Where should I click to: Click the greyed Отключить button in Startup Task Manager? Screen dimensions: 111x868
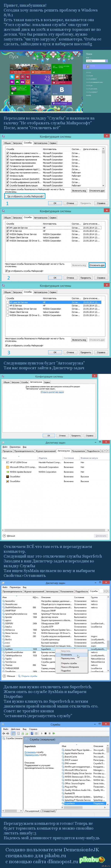101,536
